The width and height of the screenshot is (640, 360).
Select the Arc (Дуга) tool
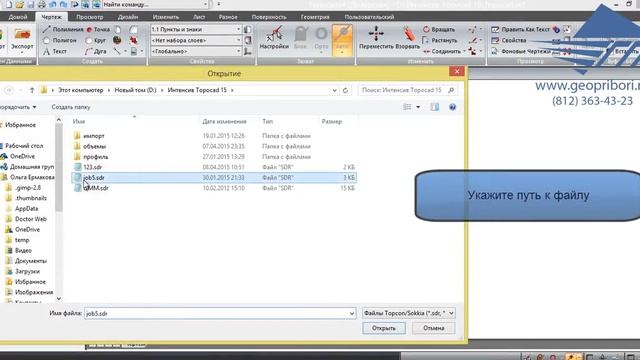point(96,51)
